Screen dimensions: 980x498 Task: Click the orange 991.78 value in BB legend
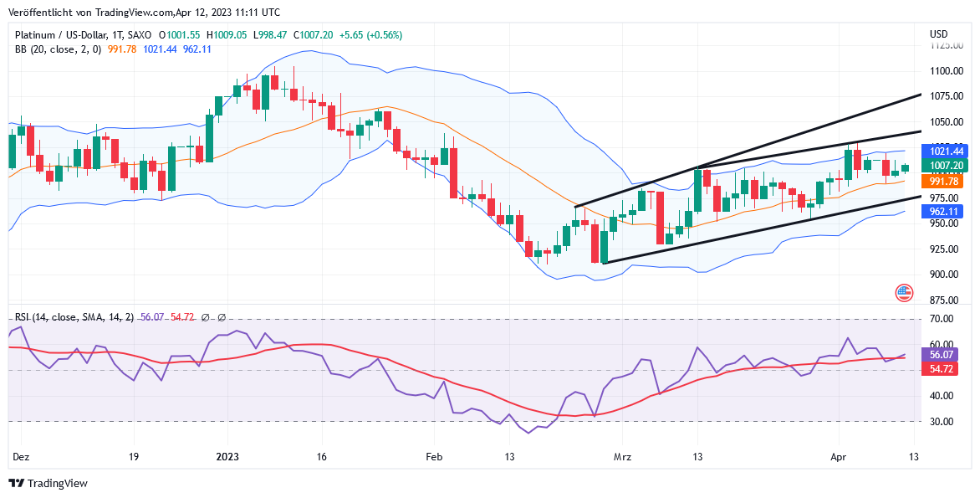click(122, 49)
